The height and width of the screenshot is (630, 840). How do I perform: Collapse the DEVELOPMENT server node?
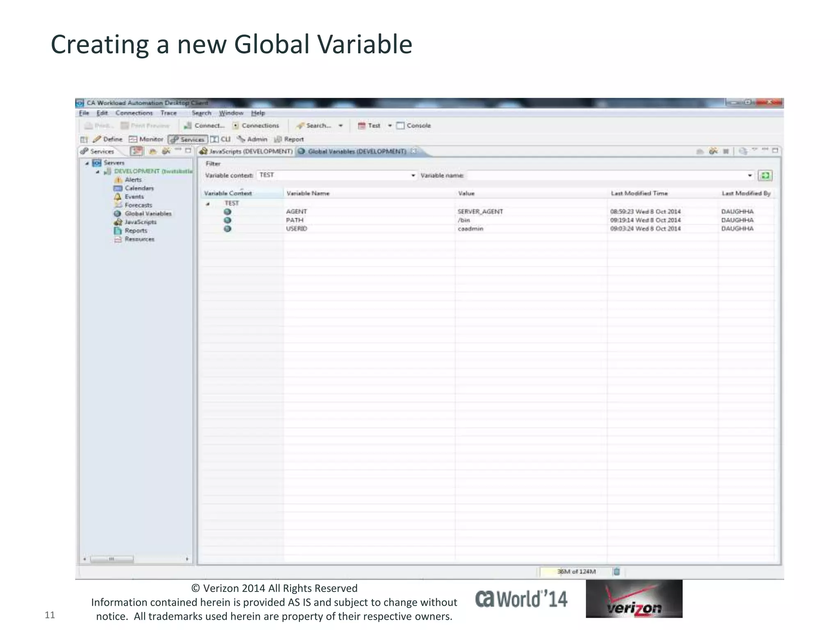[98, 172]
